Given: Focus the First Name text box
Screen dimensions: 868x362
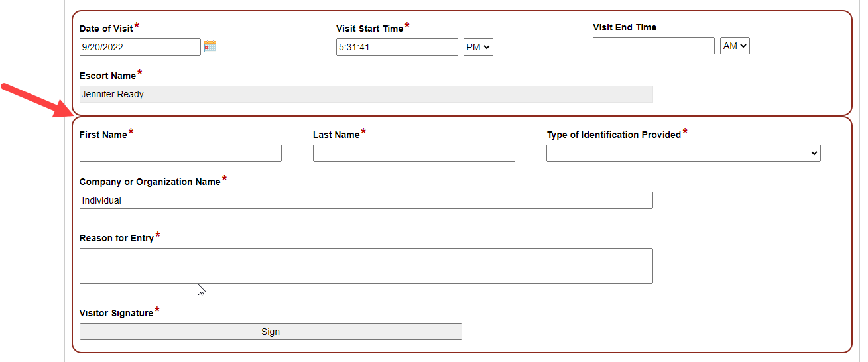Looking at the screenshot, I should click(180, 153).
